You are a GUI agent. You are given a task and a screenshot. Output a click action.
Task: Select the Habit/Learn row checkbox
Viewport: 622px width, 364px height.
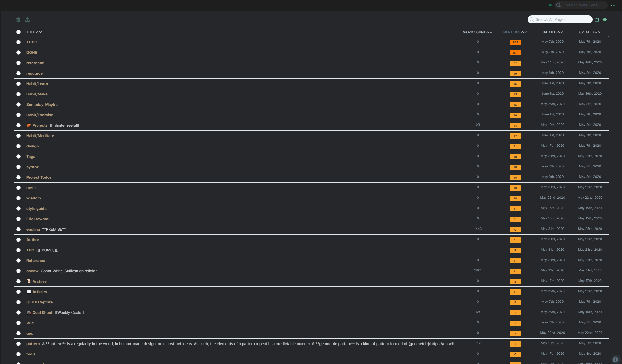(x=18, y=84)
